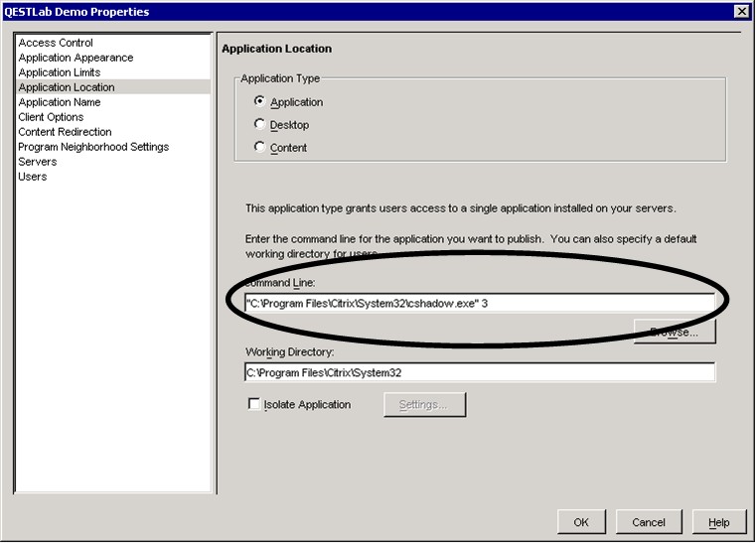Select Users in the sidebar list
756x543 pixels.
tap(33, 177)
